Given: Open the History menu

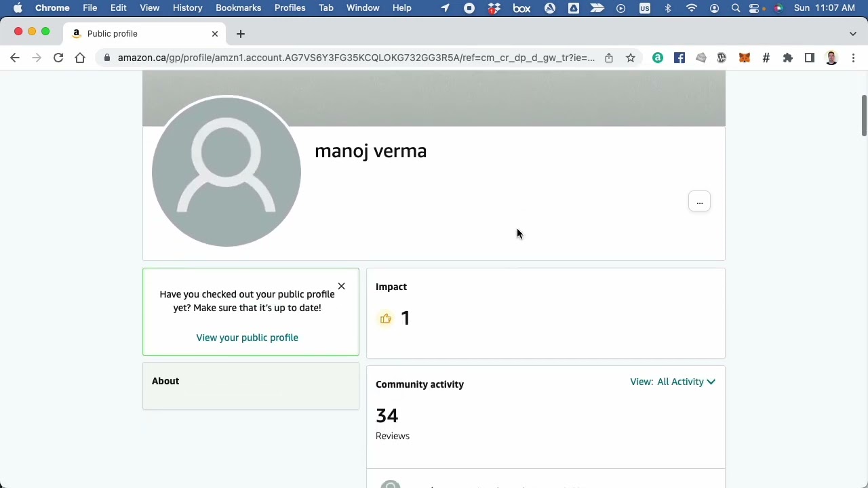Looking at the screenshot, I should point(187,7).
